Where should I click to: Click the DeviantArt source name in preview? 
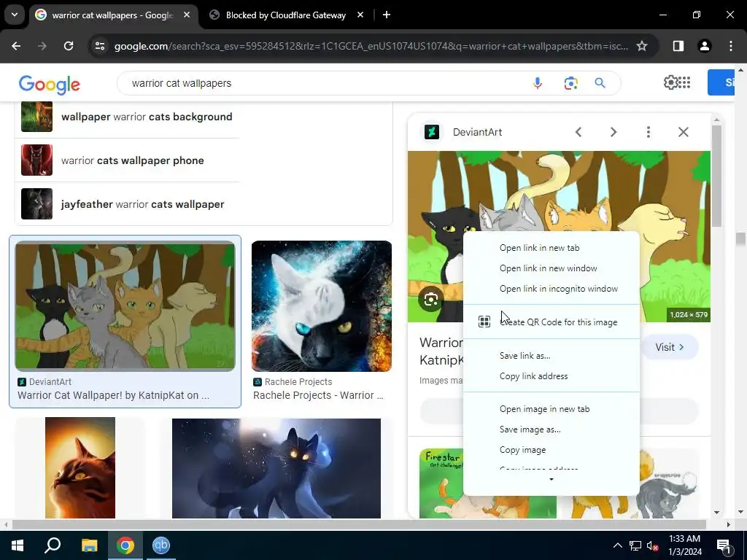(477, 133)
